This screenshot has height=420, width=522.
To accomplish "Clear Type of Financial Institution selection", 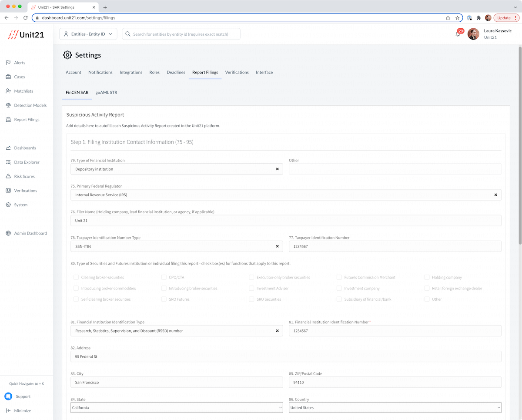I will click(x=277, y=169).
